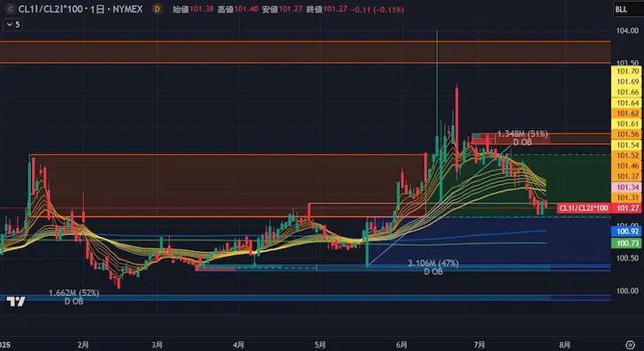The image size is (644, 351).
Task: Click the red CL1!/CL2!*100 price line label
Action: [584, 208]
